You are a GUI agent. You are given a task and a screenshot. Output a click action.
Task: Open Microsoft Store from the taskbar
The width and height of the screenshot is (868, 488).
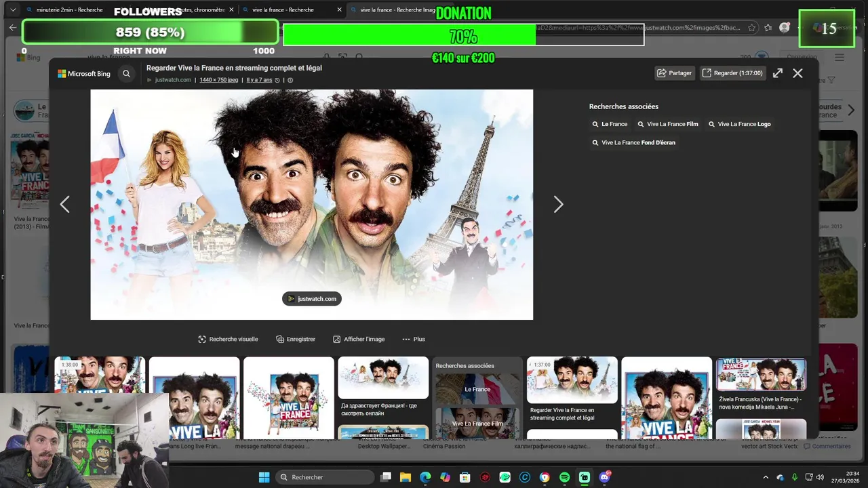click(x=465, y=477)
